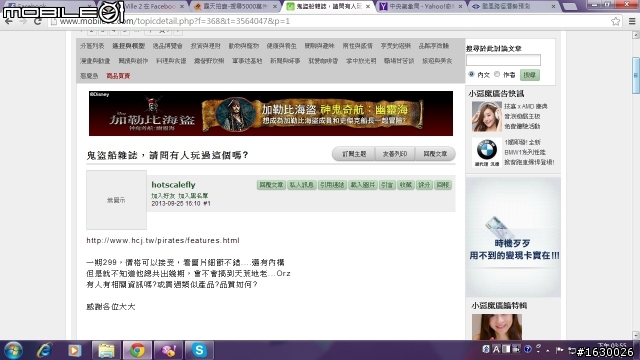640x360 pixels.
Task: Open the Paint taskbar icon
Action: click(168, 350)
